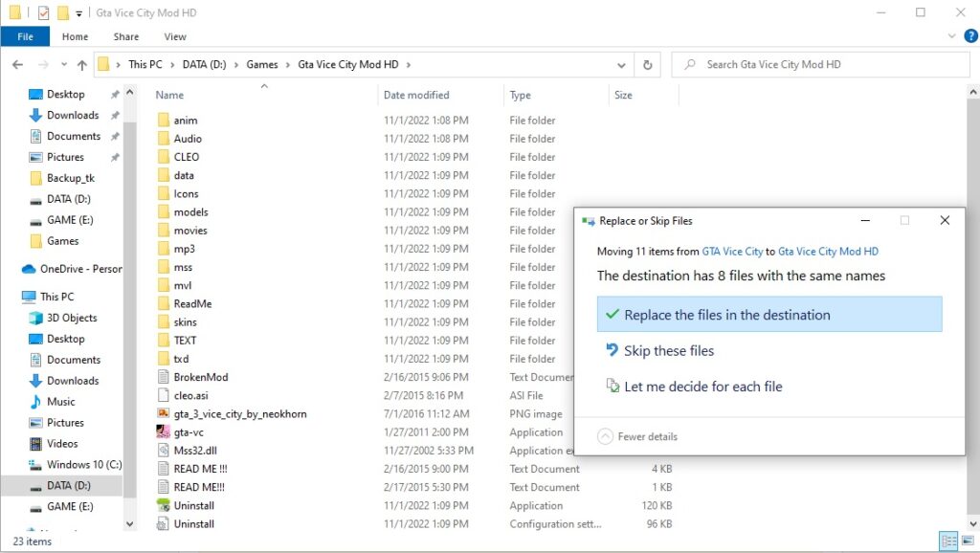This screenshot has height=553, width=980.
Task: Expand chevron after This PC in address bar
Action: point(172,64)
